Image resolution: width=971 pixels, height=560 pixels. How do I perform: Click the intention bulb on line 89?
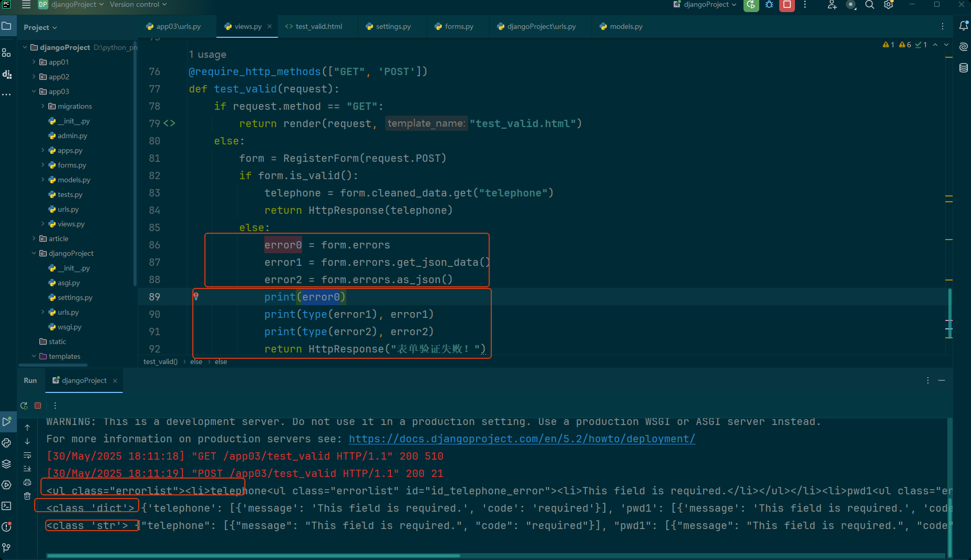coord(196,296)
